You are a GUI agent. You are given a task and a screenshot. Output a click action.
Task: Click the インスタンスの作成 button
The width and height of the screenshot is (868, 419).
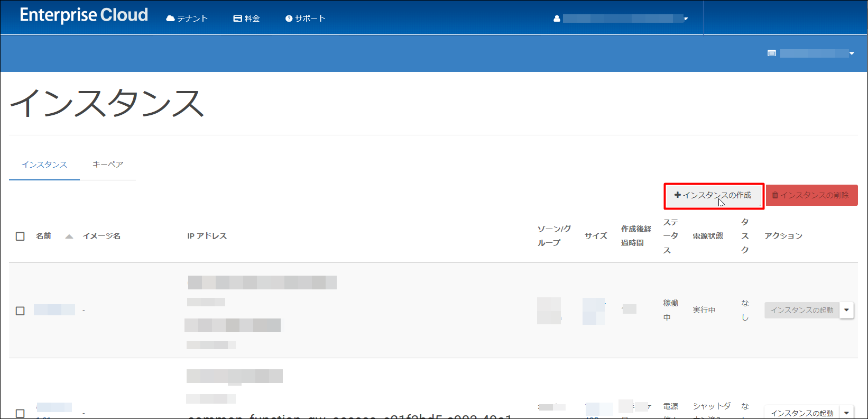713,195
